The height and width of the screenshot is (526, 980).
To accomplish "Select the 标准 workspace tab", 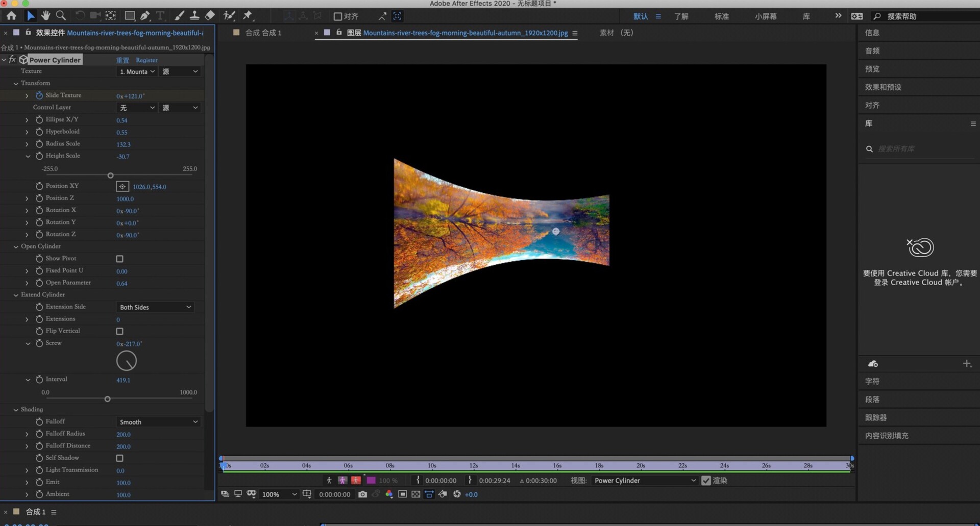I will [x=721, y=16].
